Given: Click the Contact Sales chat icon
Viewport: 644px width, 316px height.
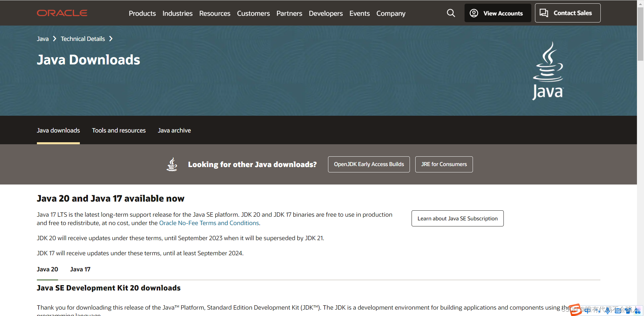Looking at the screenshot, I should pos(544,13).
